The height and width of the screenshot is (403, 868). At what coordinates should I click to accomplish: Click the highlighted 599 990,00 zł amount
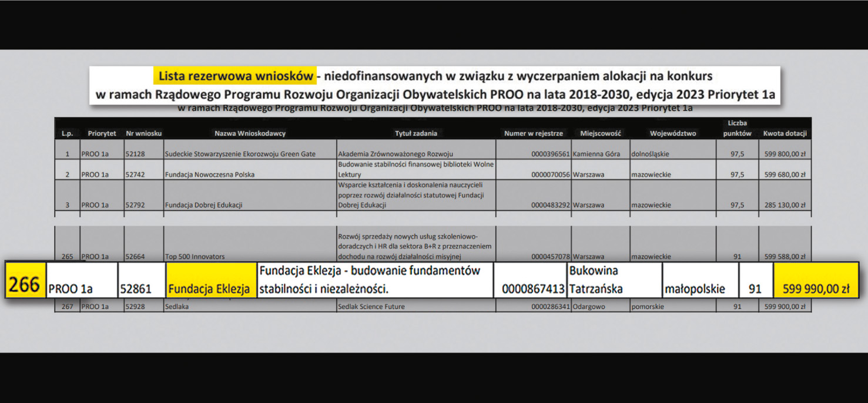click(816, 280)
